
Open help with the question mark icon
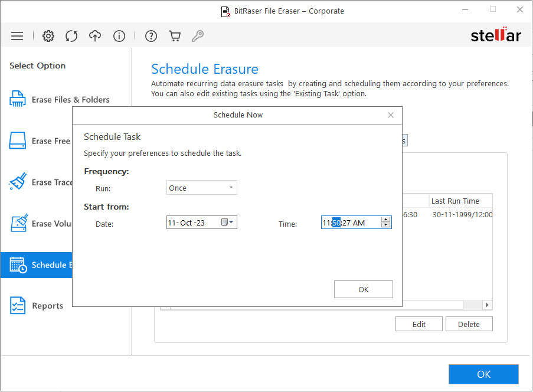(151, 36)
